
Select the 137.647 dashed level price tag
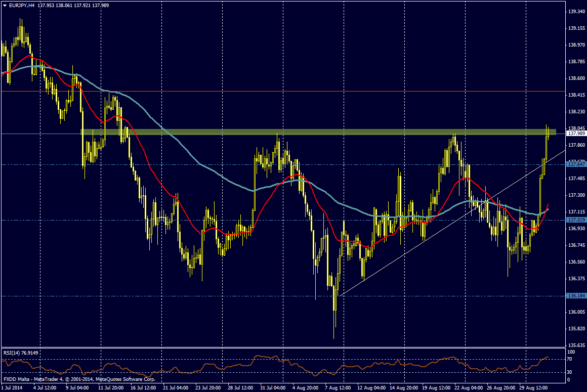tap(576, 164)
